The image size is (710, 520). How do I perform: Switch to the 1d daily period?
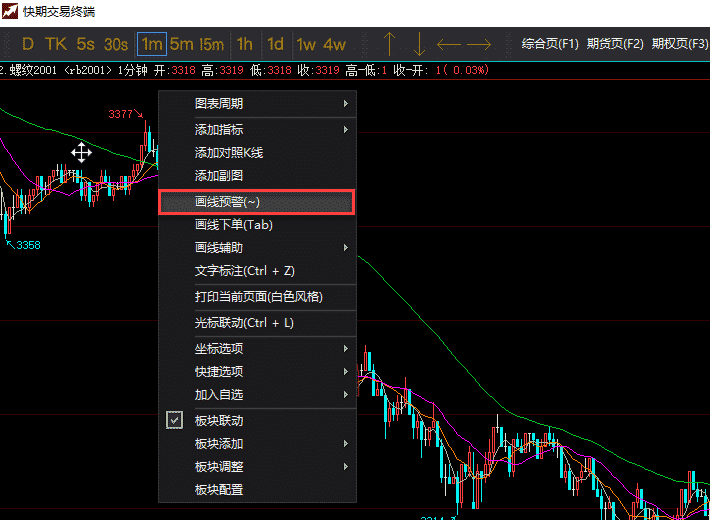[x=275, y=44]
